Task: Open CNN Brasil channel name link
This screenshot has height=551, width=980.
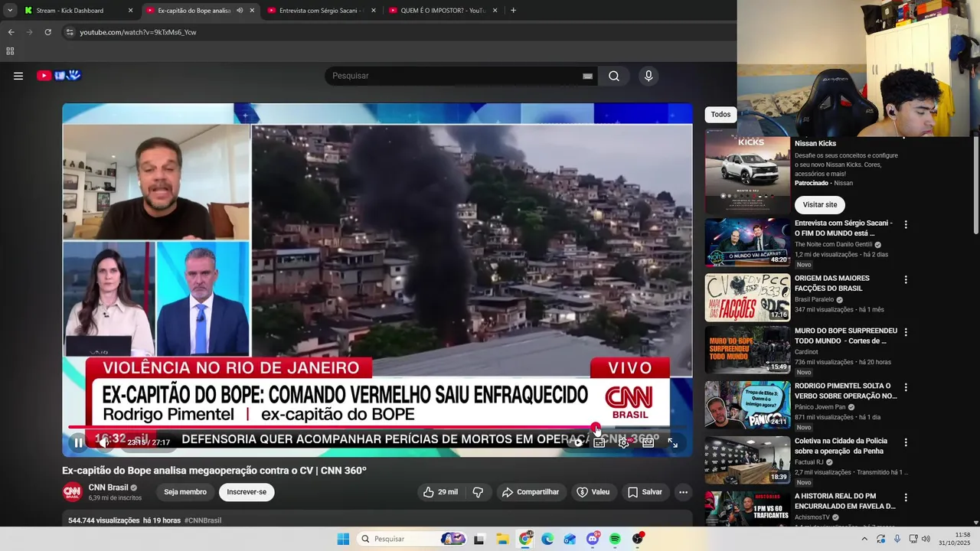Action: 108,487
